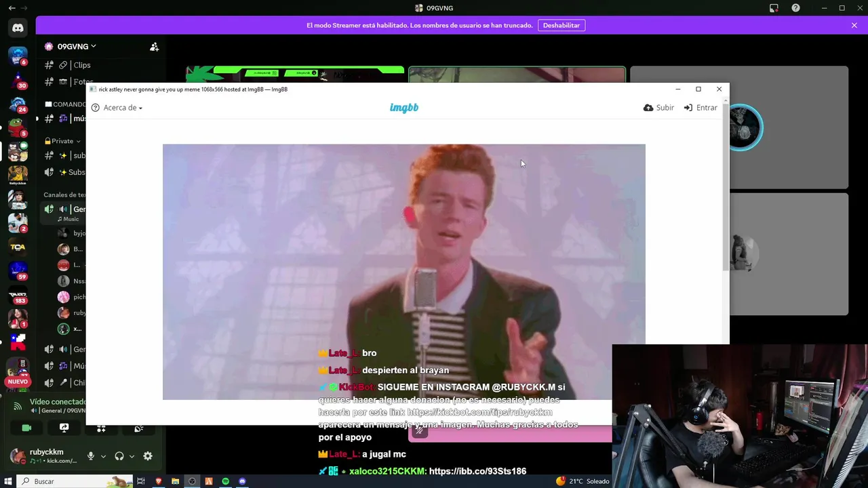Open Task View on taskbar
The image size is (868, 488).
141,481
